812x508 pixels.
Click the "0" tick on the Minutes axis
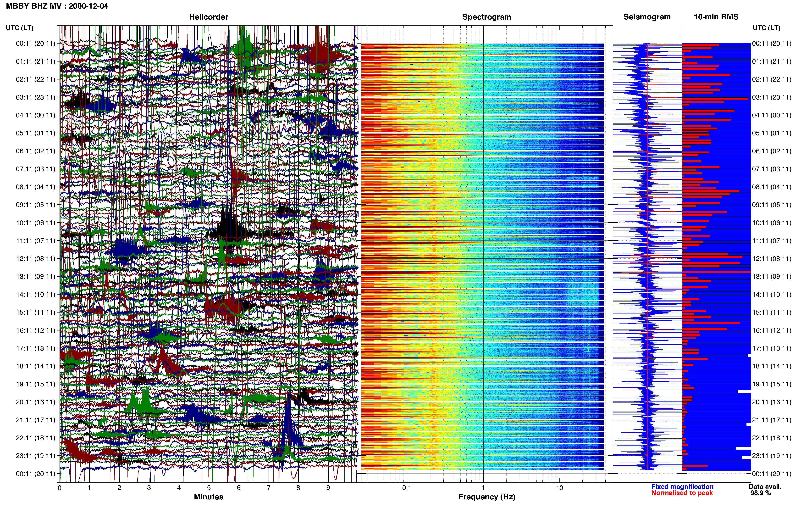tap(59, 488)
